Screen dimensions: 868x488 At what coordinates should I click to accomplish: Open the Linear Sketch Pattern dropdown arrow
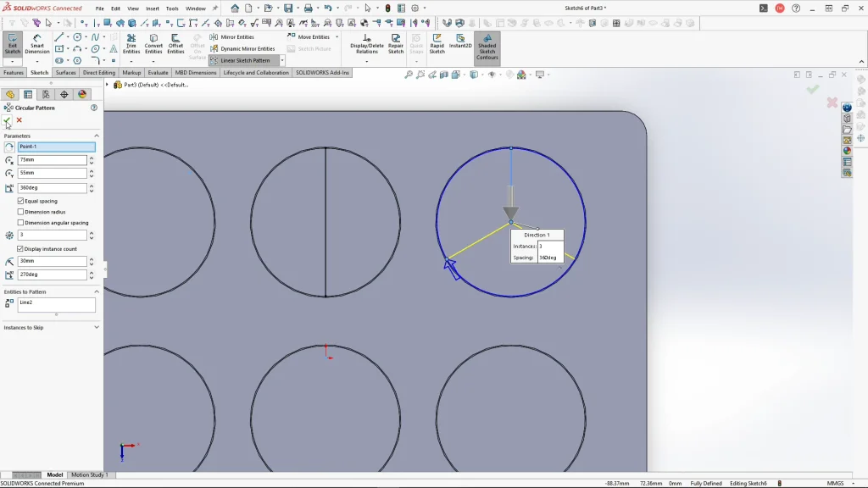coord(282,61)
